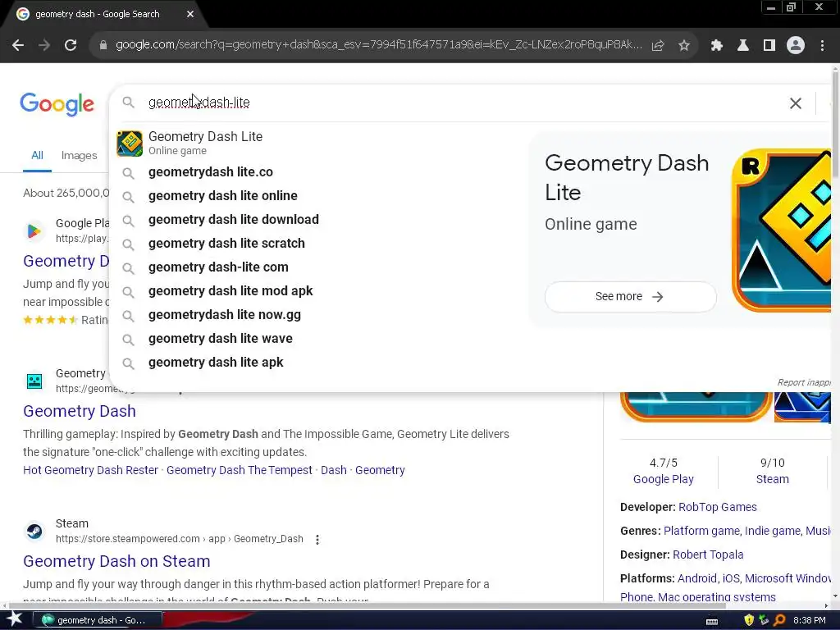Open 'Hot Geometry Dash Rester' sitelink
The width and height of the screenshot is (840, 630).
[x=90, y=470]
